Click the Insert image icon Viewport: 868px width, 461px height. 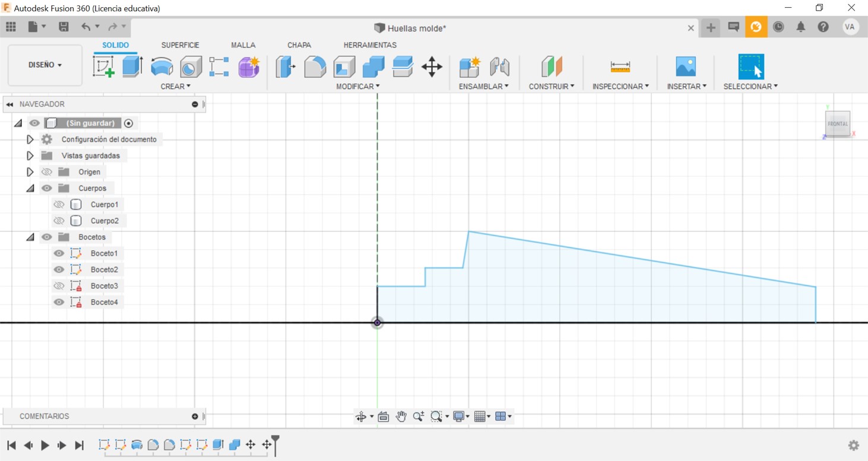click(x=686, y=66)
